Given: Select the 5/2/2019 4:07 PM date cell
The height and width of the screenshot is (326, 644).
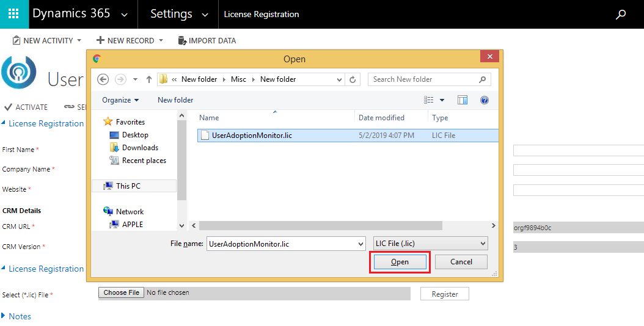Looking at the screenshot, I should (x=386, y=135).
